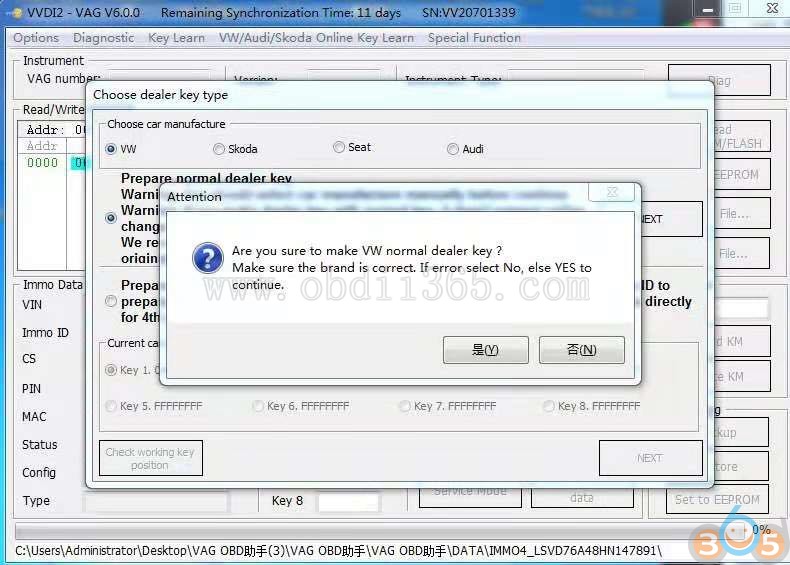This screenshot has width=790, height=565.
Task: Click the Immo ID label
Action: 45,333
